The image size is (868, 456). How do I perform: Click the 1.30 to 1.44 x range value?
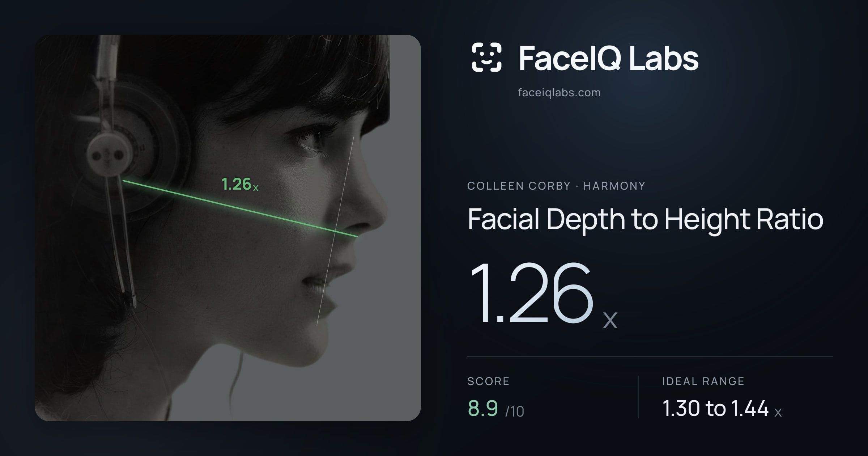pos(722,409)
